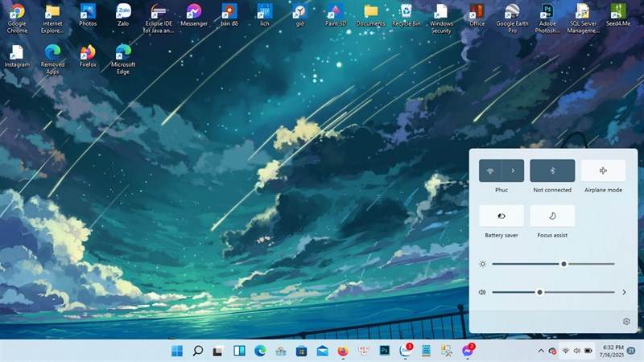Open Task View from taskbar

[217, 352]
